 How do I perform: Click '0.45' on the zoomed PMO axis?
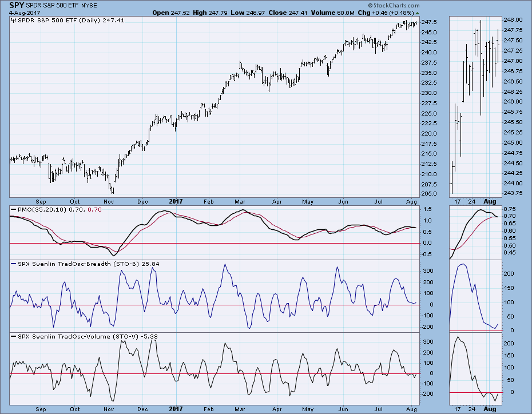click(510, 253)
